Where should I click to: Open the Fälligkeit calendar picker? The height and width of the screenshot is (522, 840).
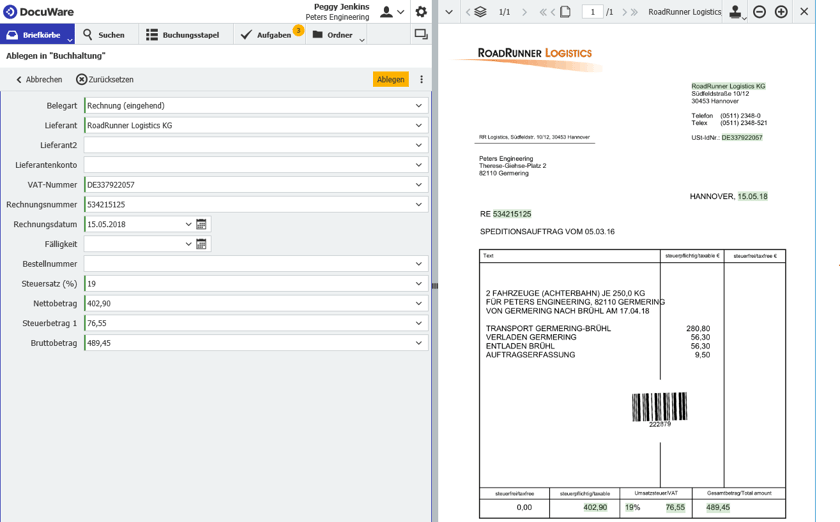201,244
